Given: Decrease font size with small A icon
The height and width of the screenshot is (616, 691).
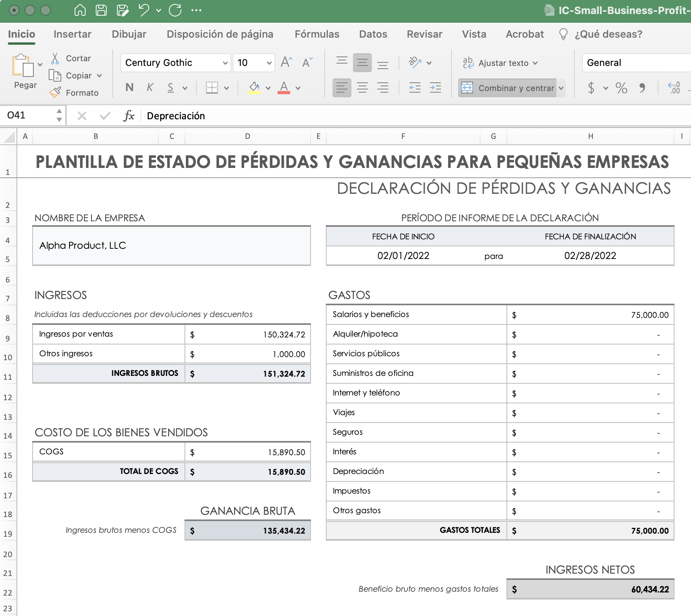Looking at the screenshot, I should (x=307, y=62).
